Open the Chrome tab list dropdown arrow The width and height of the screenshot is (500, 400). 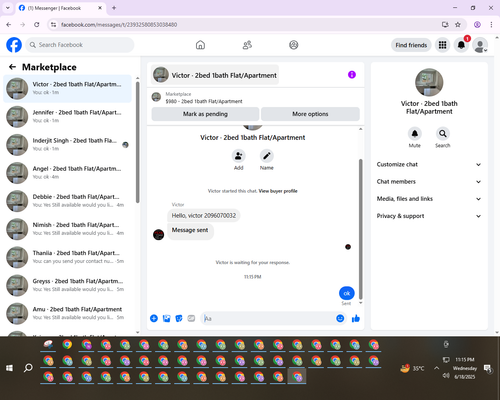8,8
